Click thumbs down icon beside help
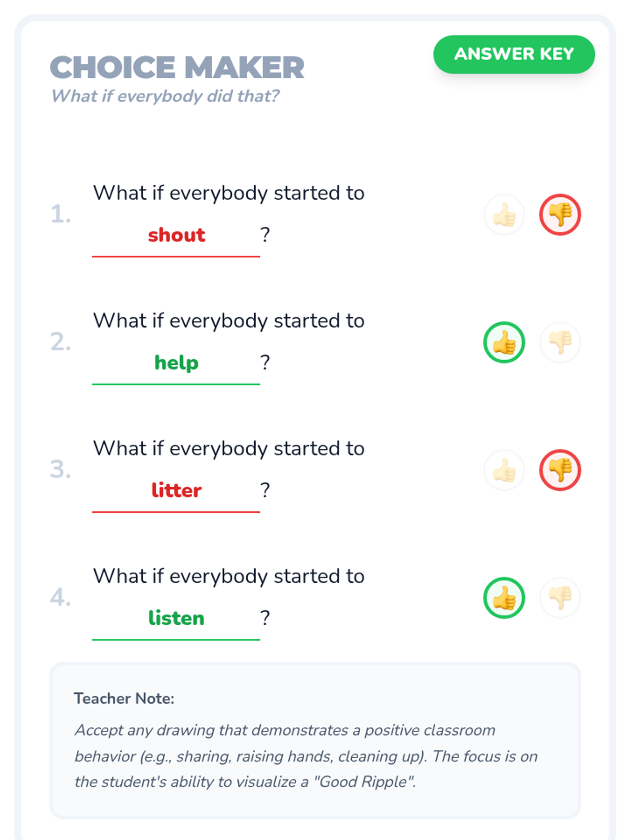The height and width of the screenshot is (840, 630). point(560,342)
